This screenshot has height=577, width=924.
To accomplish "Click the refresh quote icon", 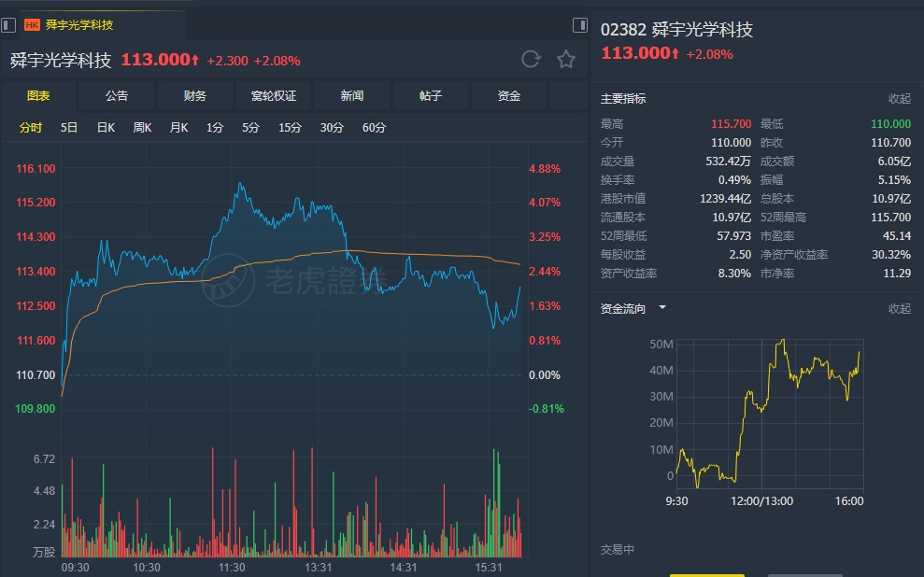I will pos(531,60).
